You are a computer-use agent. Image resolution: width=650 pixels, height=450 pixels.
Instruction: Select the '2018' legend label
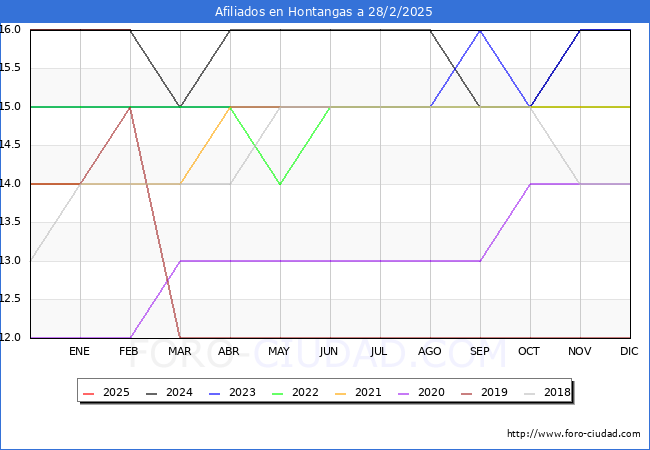[x=557, y=392]
